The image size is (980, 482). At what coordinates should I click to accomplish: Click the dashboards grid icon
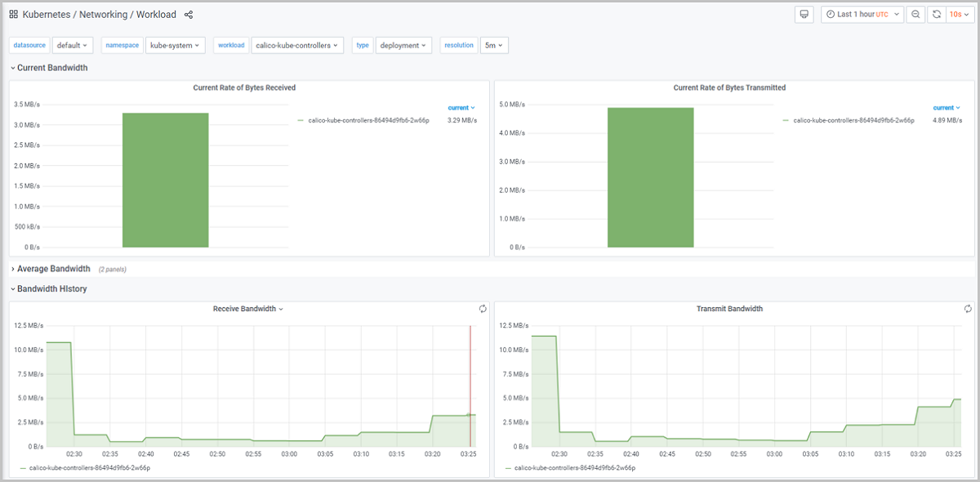[x=14, y=15]
